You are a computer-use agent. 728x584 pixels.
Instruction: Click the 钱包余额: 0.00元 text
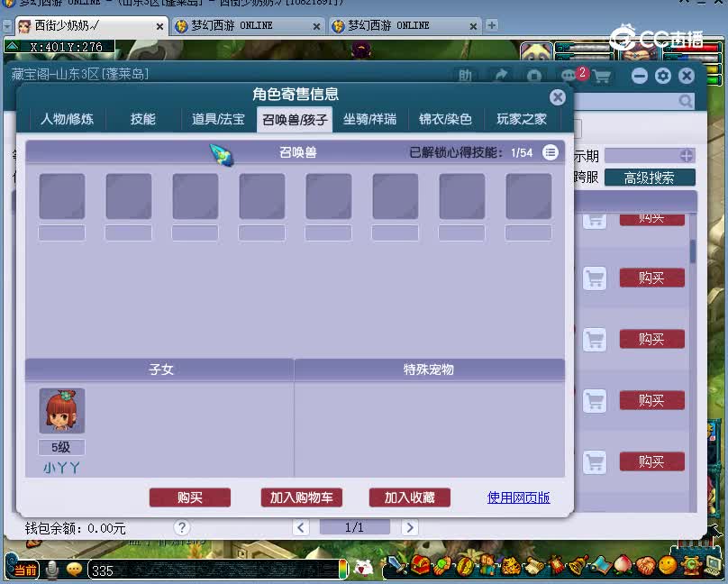click(75, 528)
